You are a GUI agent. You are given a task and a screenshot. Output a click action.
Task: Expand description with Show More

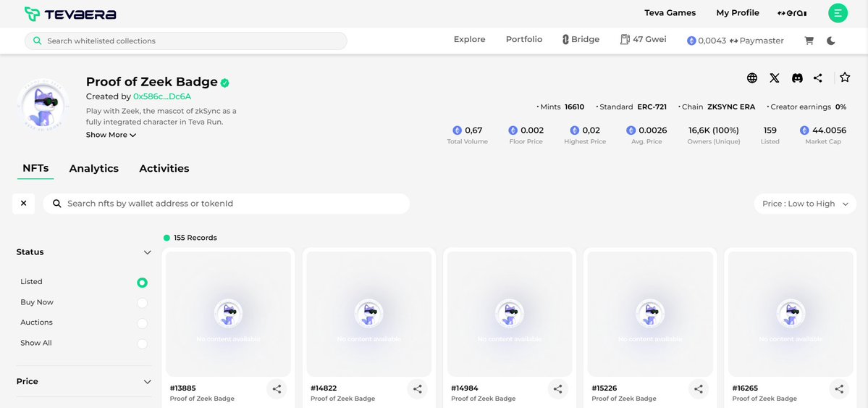point(111,135)
